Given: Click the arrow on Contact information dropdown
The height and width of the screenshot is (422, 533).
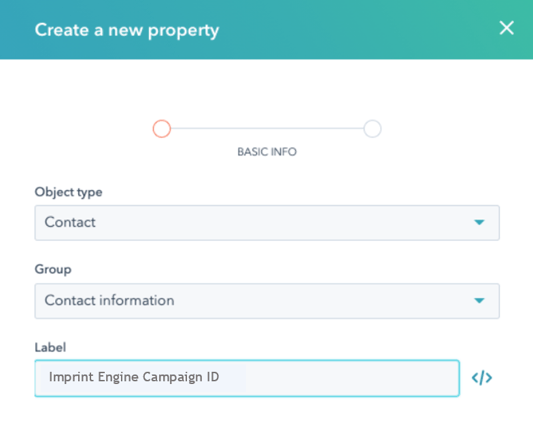Looking at the screenshot, I should click(479, 301).
